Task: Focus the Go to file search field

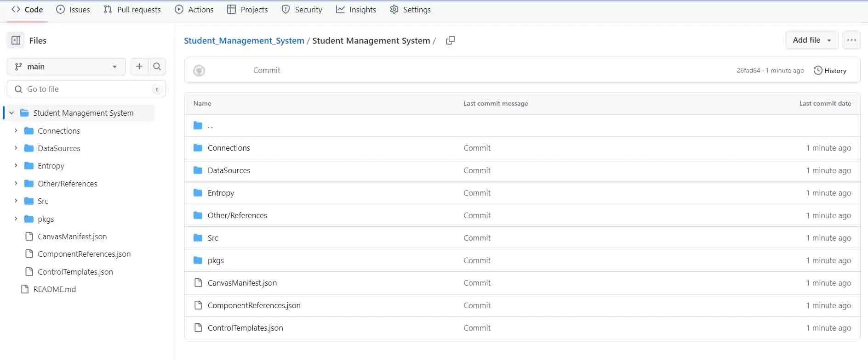Action: (86, 89)
